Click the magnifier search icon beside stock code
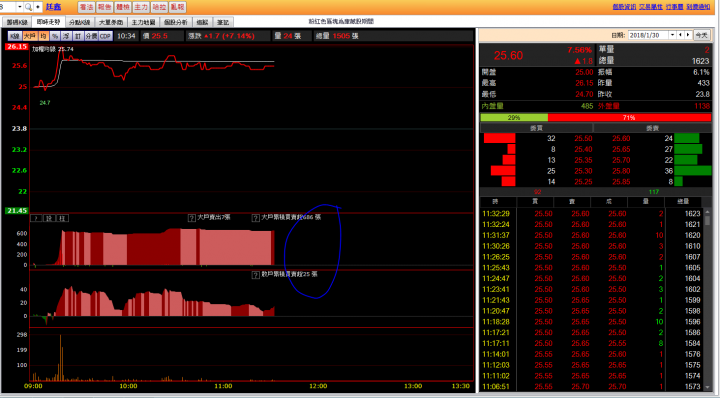 [x=28, y=7]
